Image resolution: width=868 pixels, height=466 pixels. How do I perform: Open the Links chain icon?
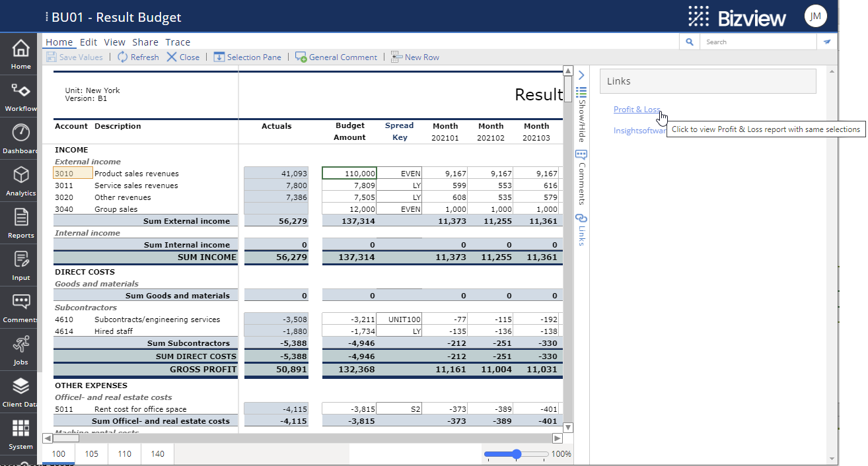[581, 218]
